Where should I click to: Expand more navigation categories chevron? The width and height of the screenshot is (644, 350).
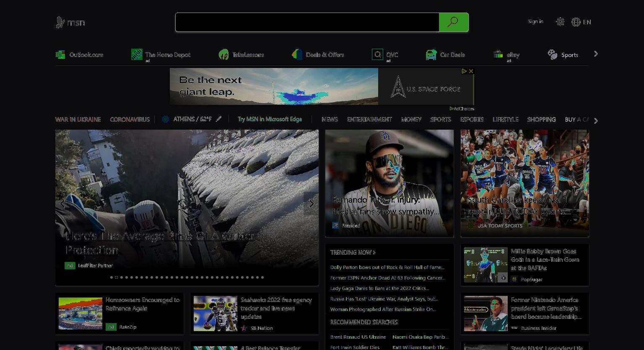[596, 121]
